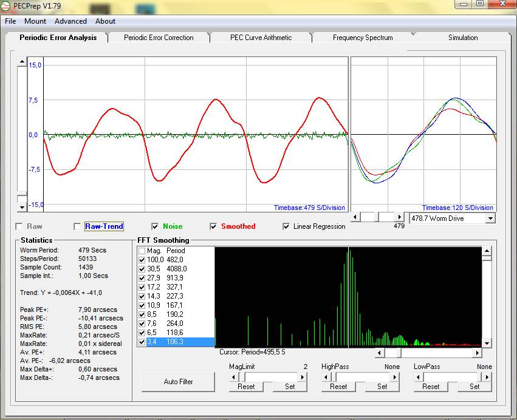Open the 478.7 Worm Drive dropdown
This screenshot has height=420, width=517.
click(490, 218)
